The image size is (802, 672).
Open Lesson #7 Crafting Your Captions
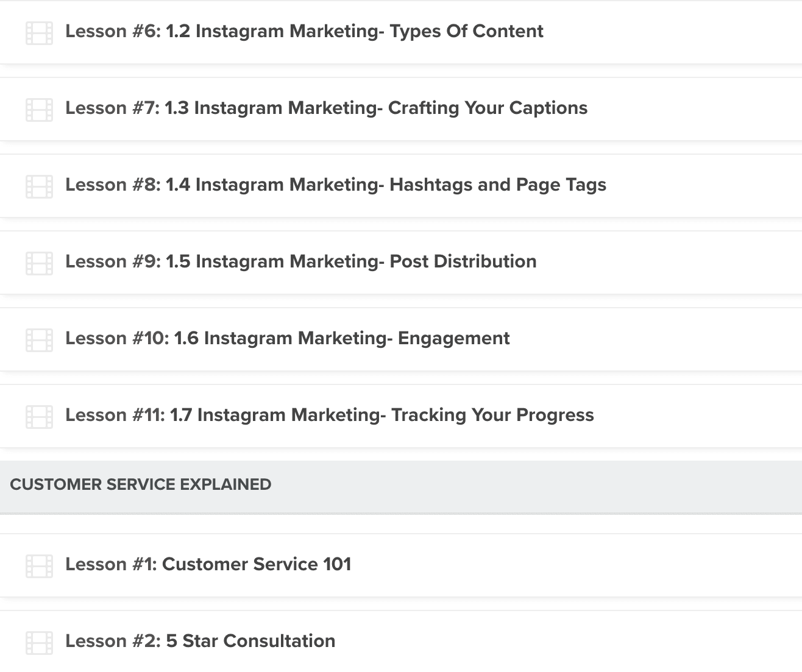pyautogui.click(x=327, y=108)
